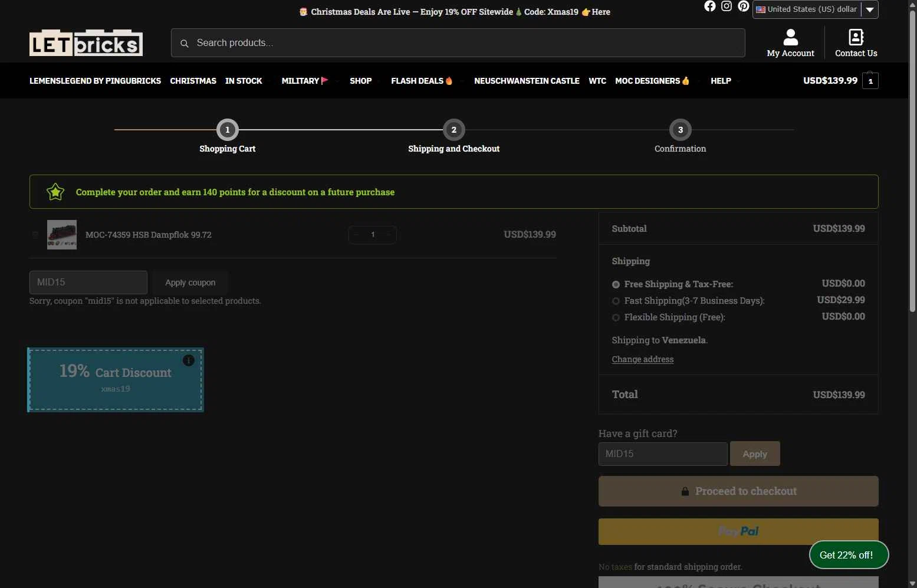
Task: Expand the FLASH DEALS menu arrow
Action: click(x=461, y=81)
